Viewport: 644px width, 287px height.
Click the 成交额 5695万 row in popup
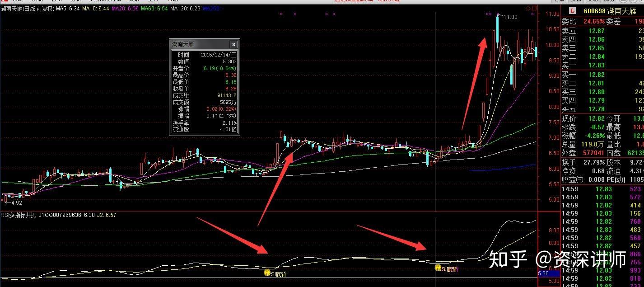click(205, 102)
